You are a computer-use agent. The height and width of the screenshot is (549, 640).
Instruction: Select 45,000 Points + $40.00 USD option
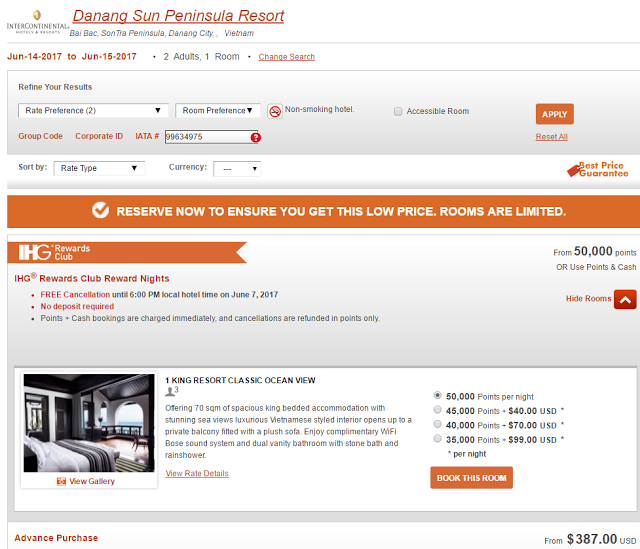437,409
